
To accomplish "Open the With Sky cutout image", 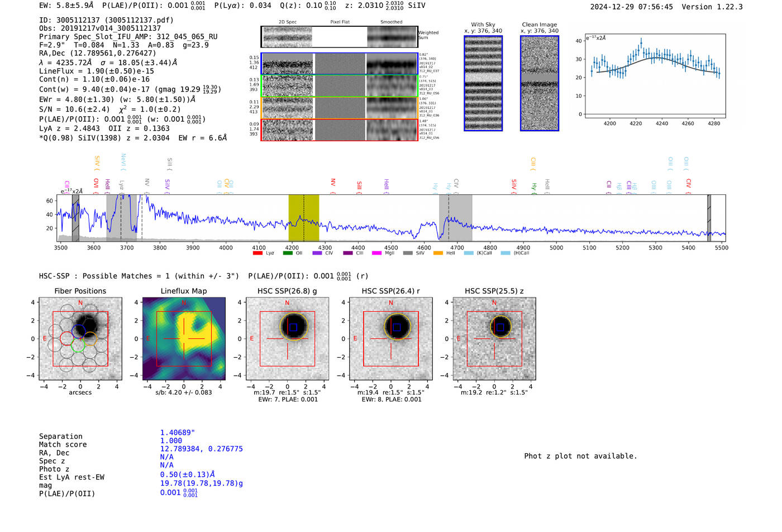I will pyautogui.click(x=483, y=83).
